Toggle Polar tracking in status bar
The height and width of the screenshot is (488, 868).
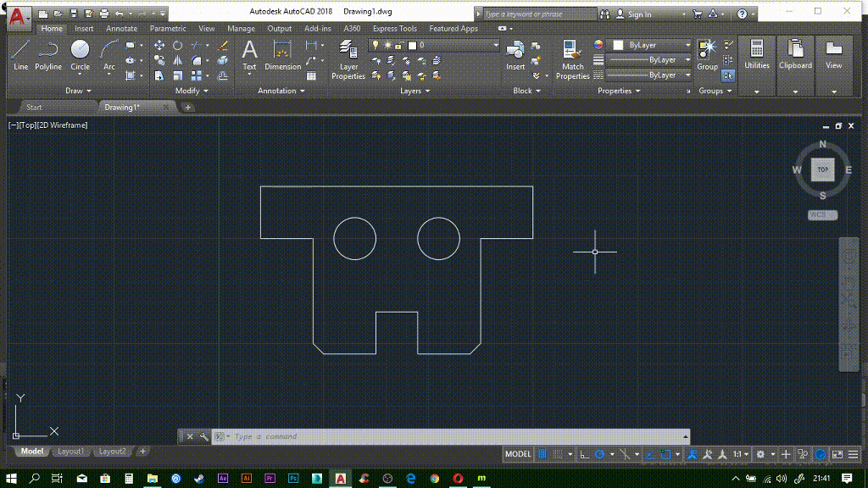[x=599, y=454]
